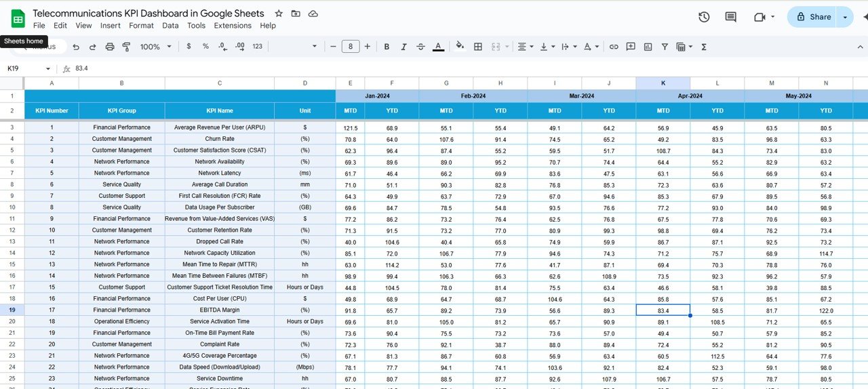The image size is (868, 389).
Task: Open the Edit menu
Action: [x=60, y=25]
